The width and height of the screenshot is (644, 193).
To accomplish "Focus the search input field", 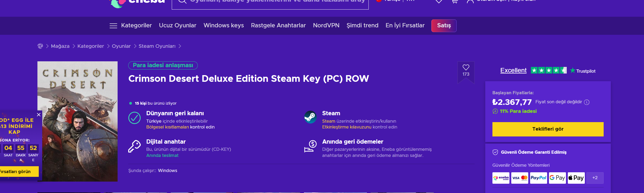I will (x=270, y=3).
